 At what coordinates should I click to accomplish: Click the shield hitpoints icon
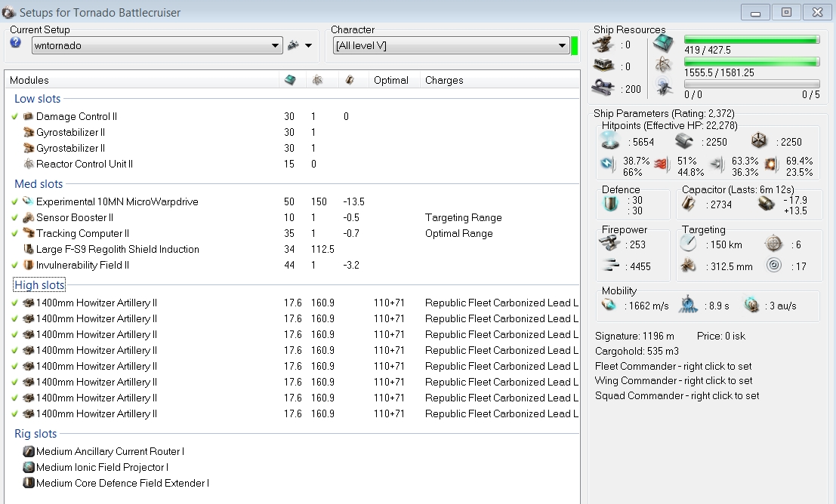609,141
